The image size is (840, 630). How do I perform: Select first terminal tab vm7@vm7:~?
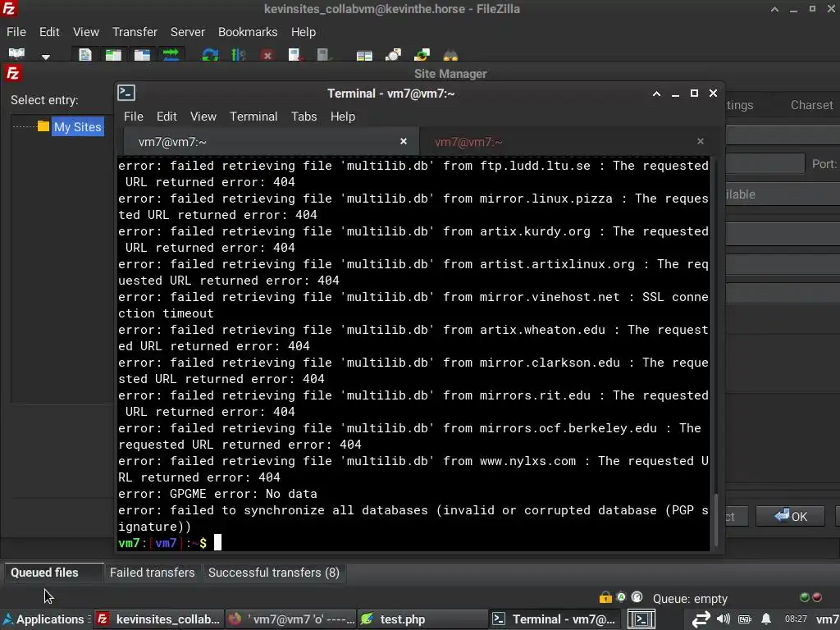pos(271,142)
